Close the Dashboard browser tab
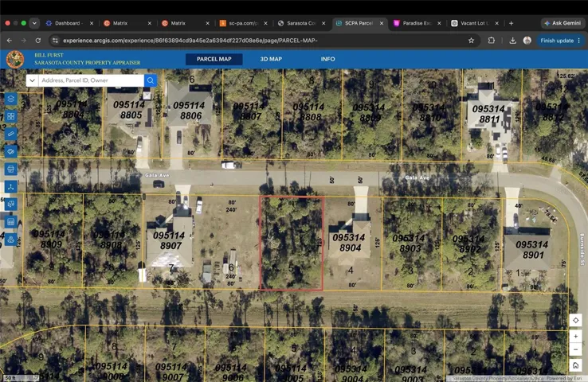Viewport: 588px width, 382px height. 92,23
